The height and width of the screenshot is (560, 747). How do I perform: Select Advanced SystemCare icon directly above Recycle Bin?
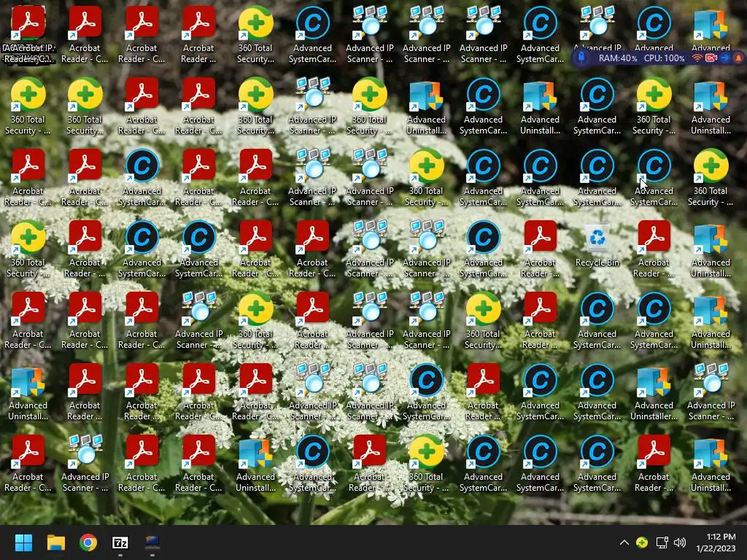click(x=597, y=176)
